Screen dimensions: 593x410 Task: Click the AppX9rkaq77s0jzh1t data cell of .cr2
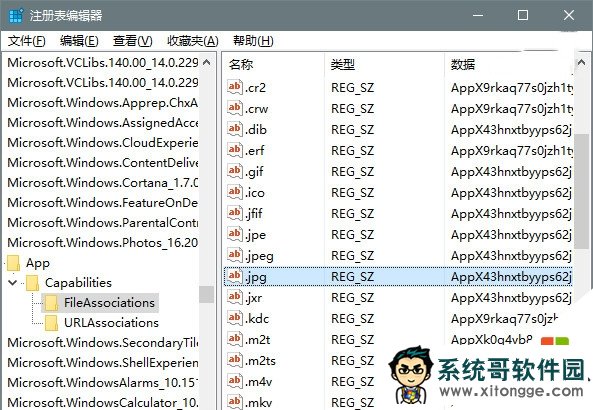click(x=512, y=88)
